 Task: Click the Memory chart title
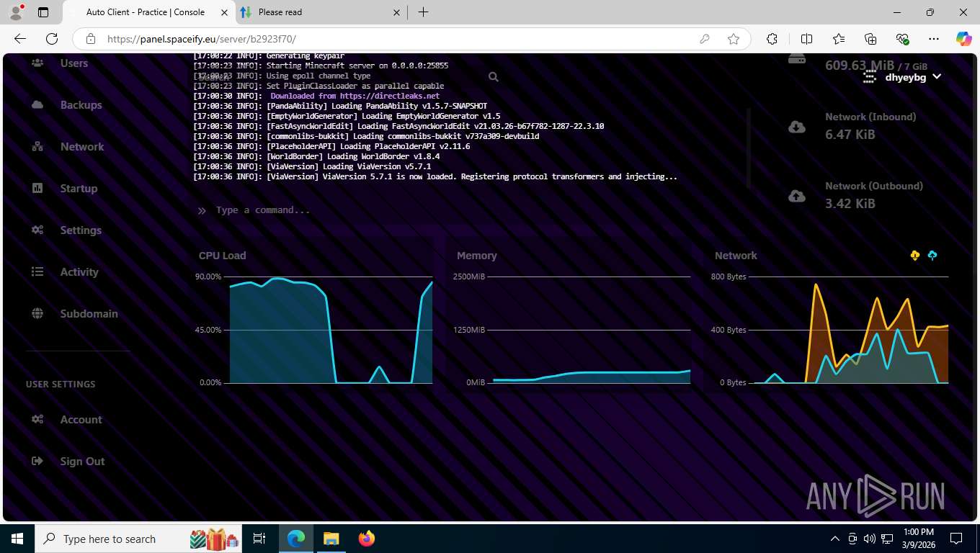(x=476, y=256)
